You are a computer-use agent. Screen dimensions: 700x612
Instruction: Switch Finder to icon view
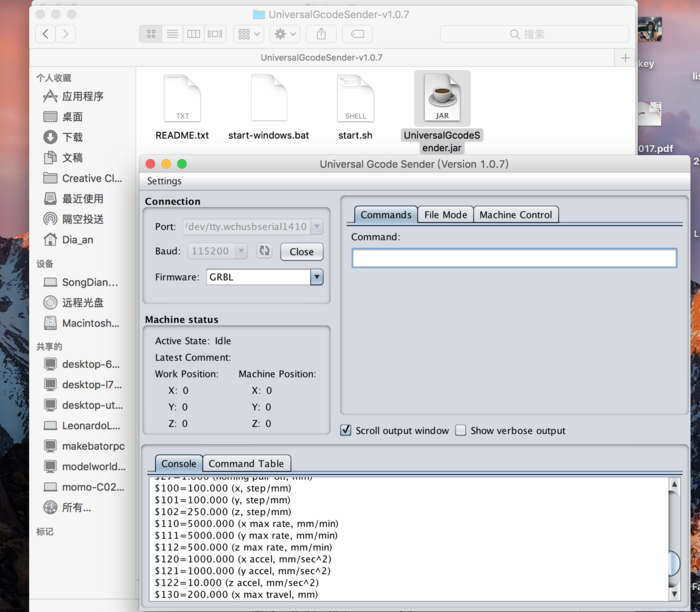(x=151, y=34)
